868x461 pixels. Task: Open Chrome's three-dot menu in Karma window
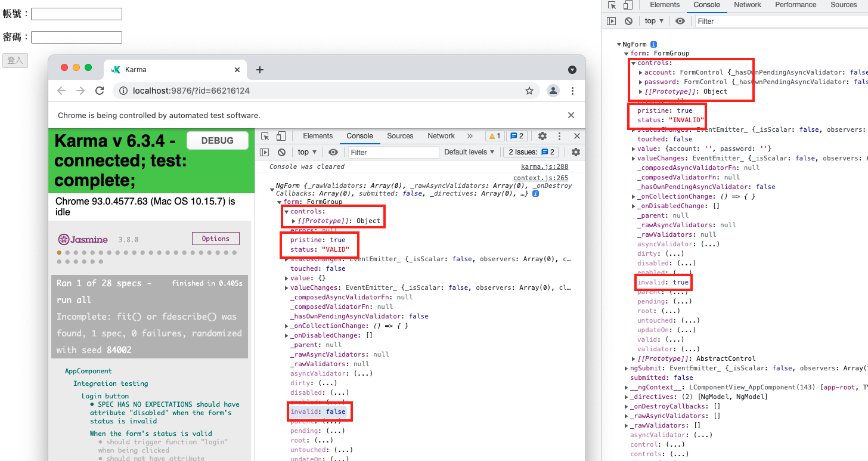coord(572,91)
